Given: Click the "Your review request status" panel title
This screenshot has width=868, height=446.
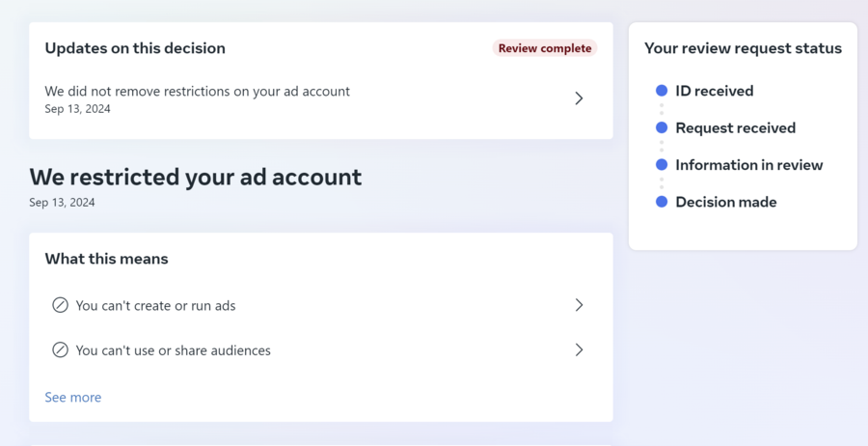Looking at the screenshot, I should 743,48.
